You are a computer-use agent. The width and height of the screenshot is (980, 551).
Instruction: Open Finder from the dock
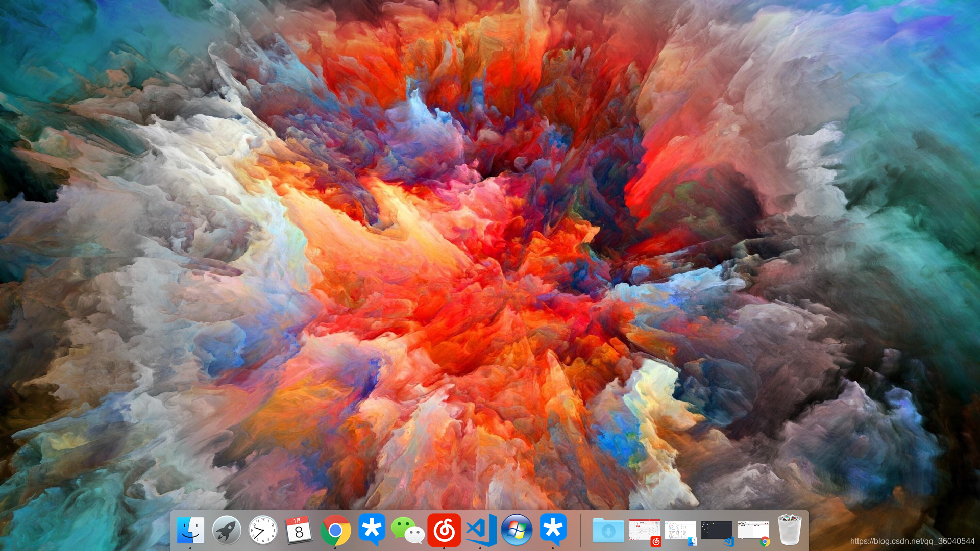point(190,530)
